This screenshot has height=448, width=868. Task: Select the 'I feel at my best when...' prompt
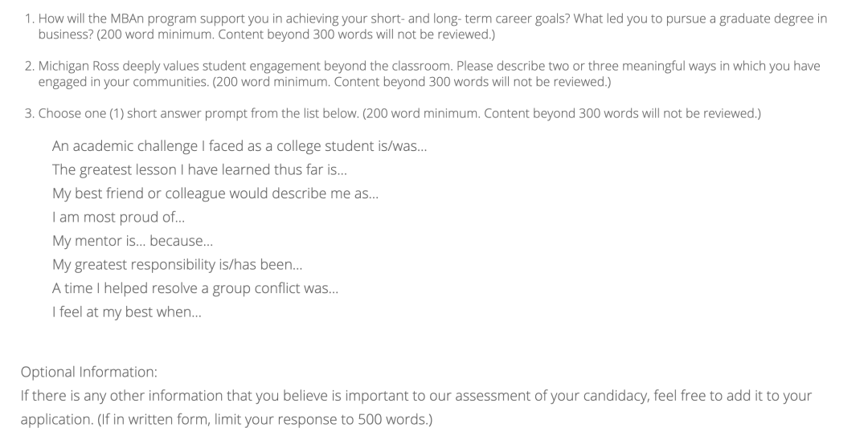127,312
